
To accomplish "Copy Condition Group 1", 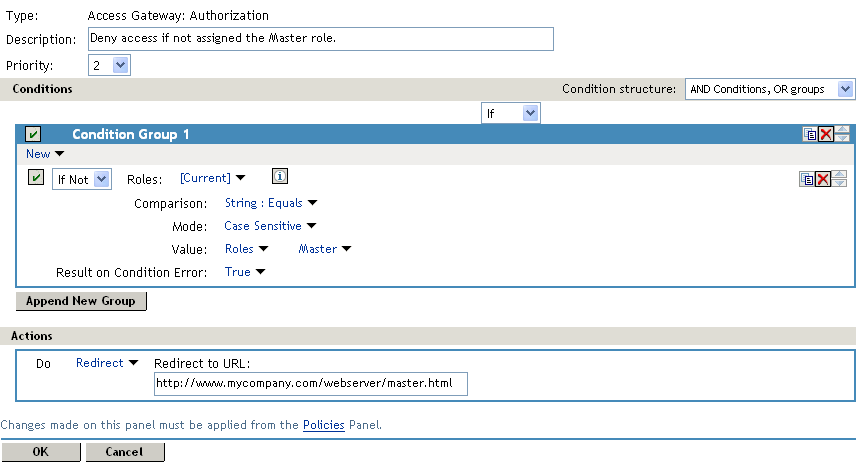I will [x=810, y=134].
